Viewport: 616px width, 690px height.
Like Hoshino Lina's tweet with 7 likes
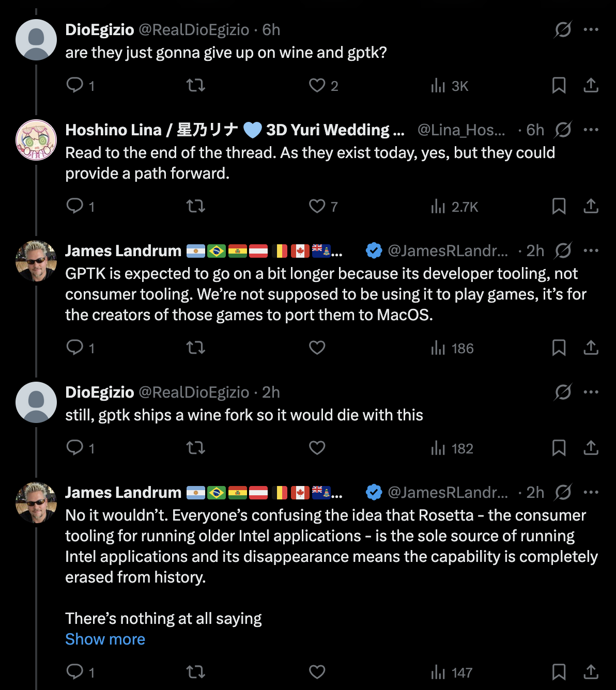317,207
